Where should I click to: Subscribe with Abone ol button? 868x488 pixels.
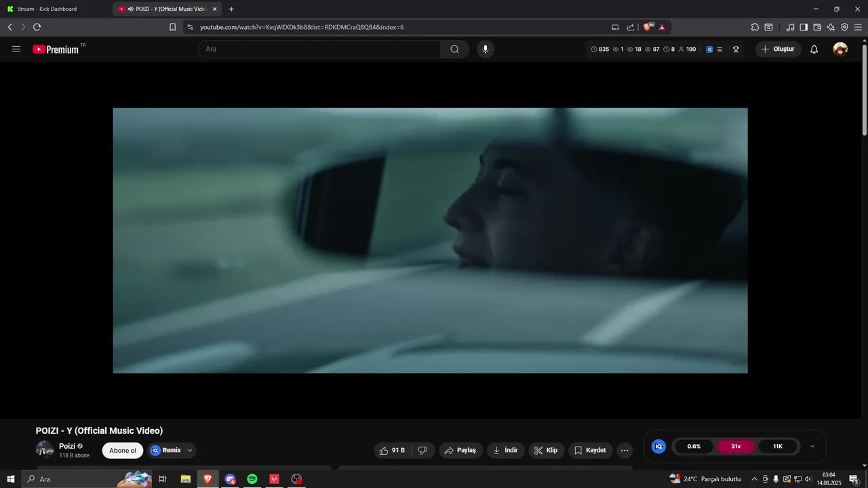(123, 451)
